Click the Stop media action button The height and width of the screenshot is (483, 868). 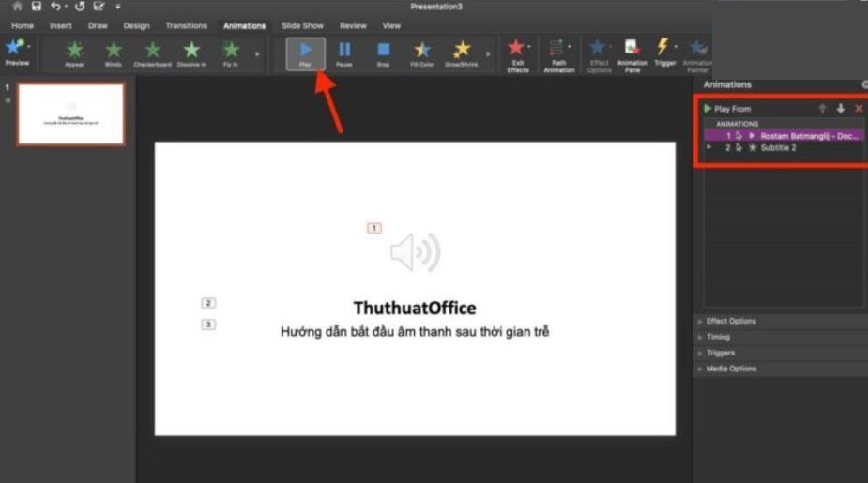383,53
